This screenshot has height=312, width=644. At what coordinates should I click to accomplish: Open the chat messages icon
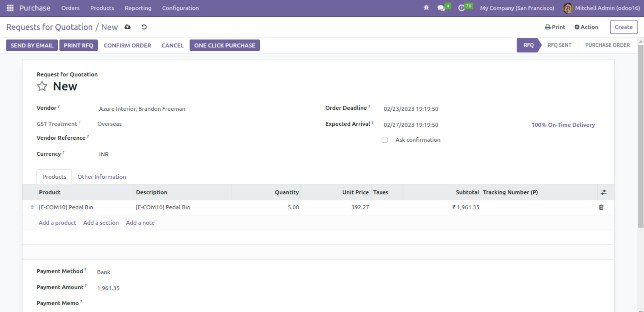coord(441,8)
